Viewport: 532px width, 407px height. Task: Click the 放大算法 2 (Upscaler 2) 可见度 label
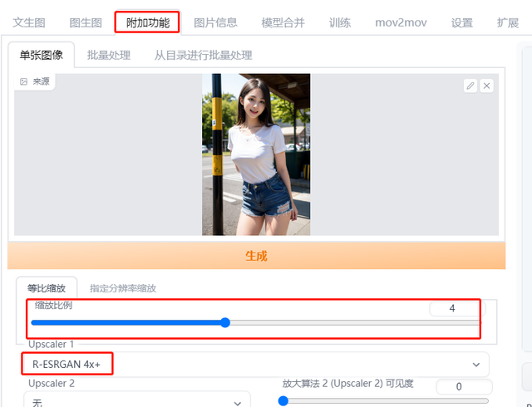pos(347,384)
